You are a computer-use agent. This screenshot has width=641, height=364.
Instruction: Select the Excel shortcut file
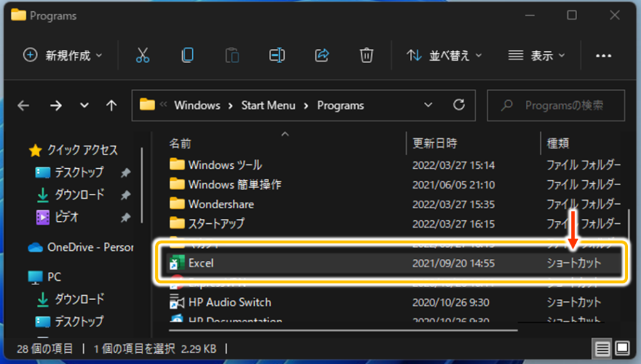pos(202,263)
